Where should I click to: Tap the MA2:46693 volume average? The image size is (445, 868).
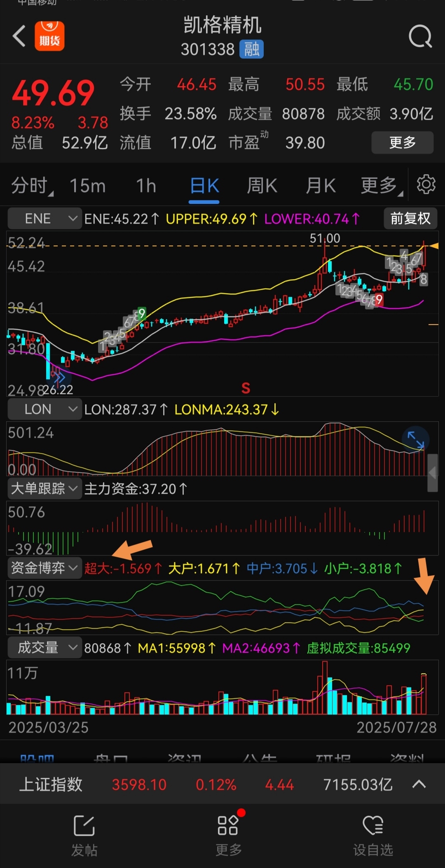coord(261,648)
